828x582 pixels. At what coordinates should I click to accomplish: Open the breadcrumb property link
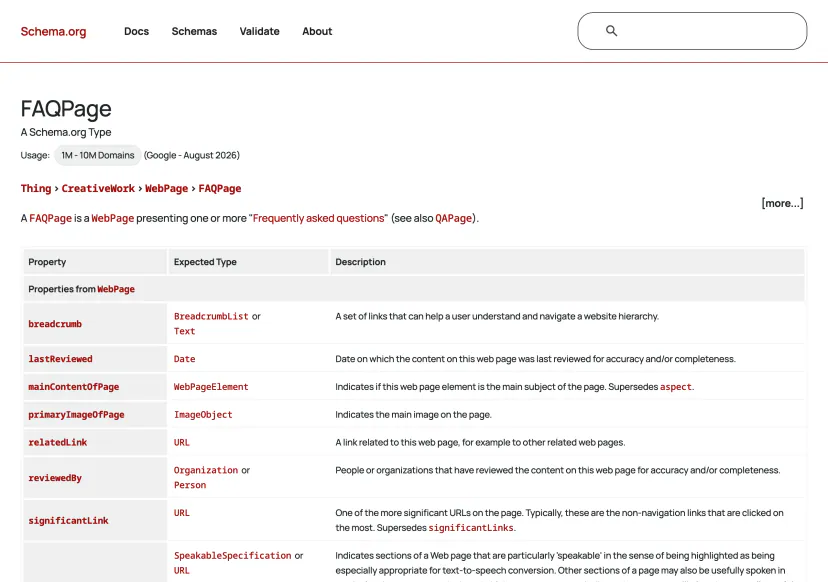coord(55,324)
